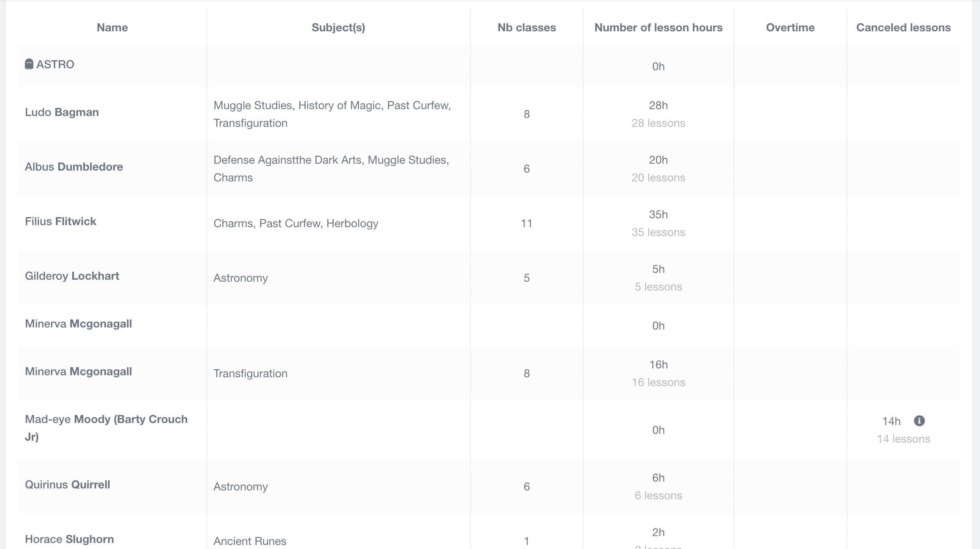Open Ludo Bagman's teacher details
This screenshot has width=980, height=549.
pos(62,112)
